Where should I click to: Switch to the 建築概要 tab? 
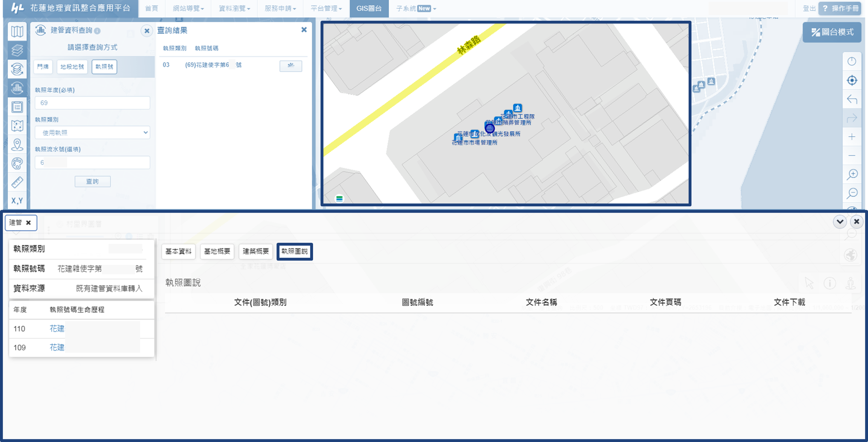click(x=255, y=251)
